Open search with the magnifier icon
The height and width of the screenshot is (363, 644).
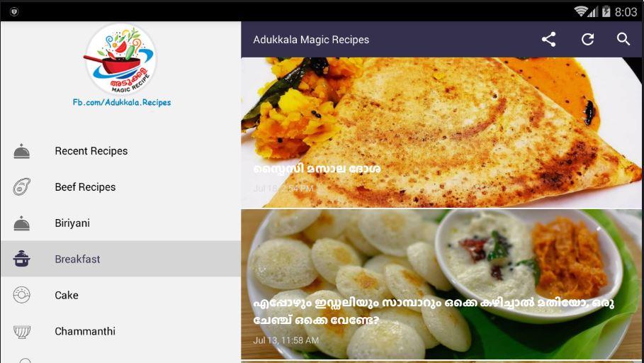coord(623,39)
